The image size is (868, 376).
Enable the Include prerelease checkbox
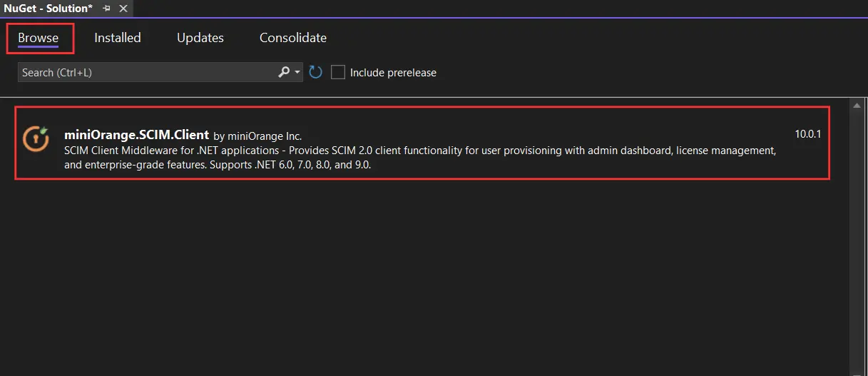(338, 72)
